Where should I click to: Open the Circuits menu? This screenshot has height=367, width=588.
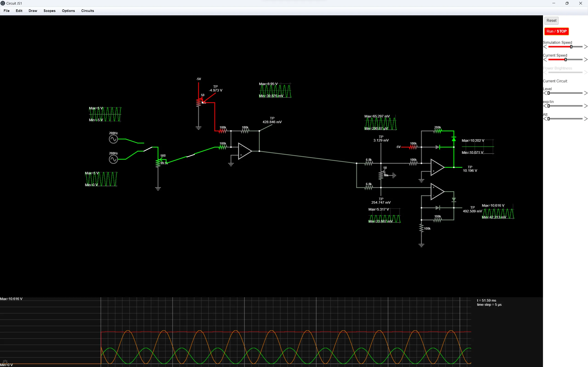click(87, 11)
